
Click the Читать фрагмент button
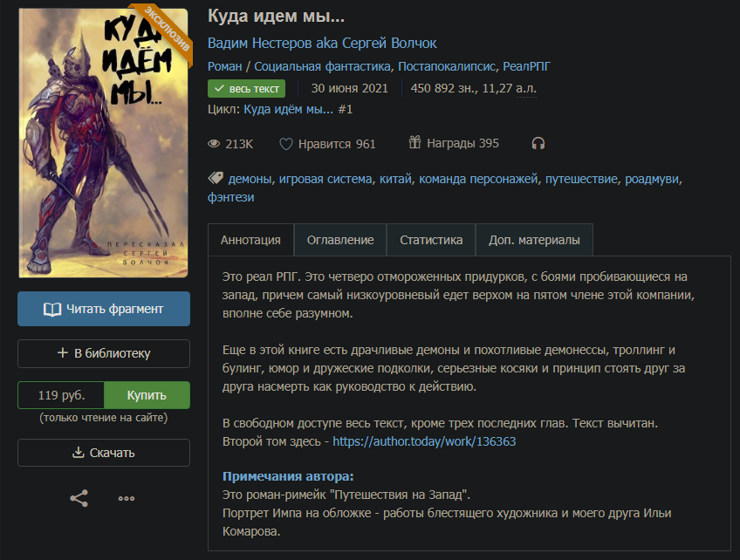pos(104,309)
